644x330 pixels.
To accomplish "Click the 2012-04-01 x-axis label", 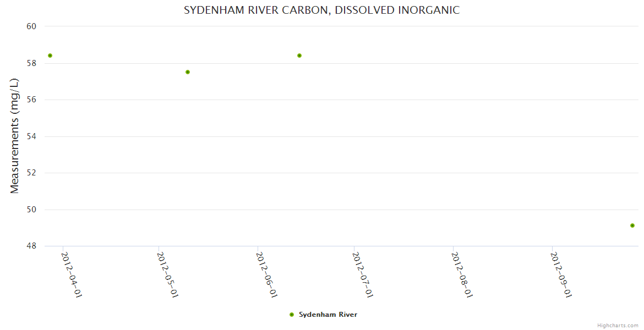I will point(72,275).
